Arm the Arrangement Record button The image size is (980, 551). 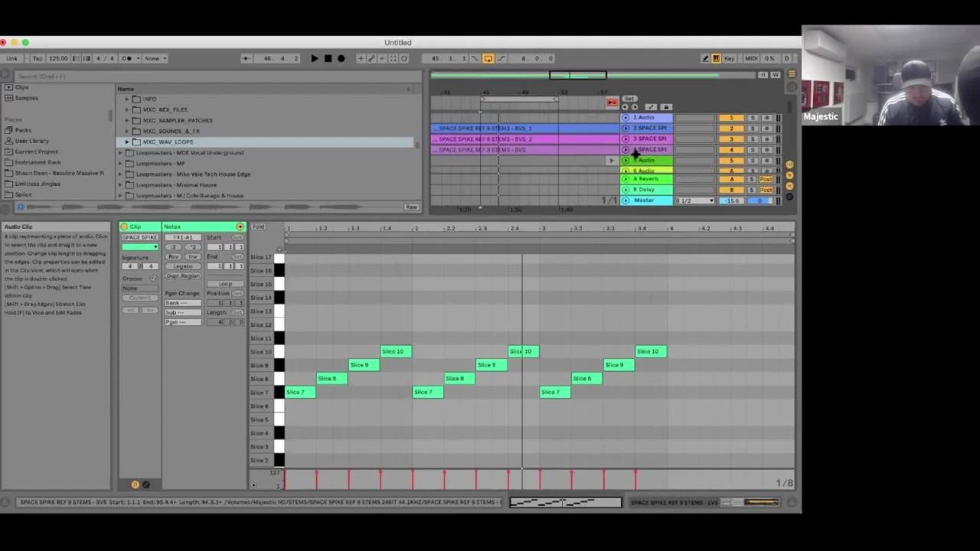341,58
